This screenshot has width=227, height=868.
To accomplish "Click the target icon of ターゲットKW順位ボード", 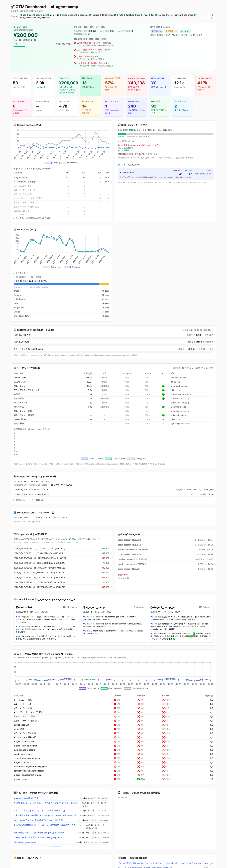I will tap(15, 368).
